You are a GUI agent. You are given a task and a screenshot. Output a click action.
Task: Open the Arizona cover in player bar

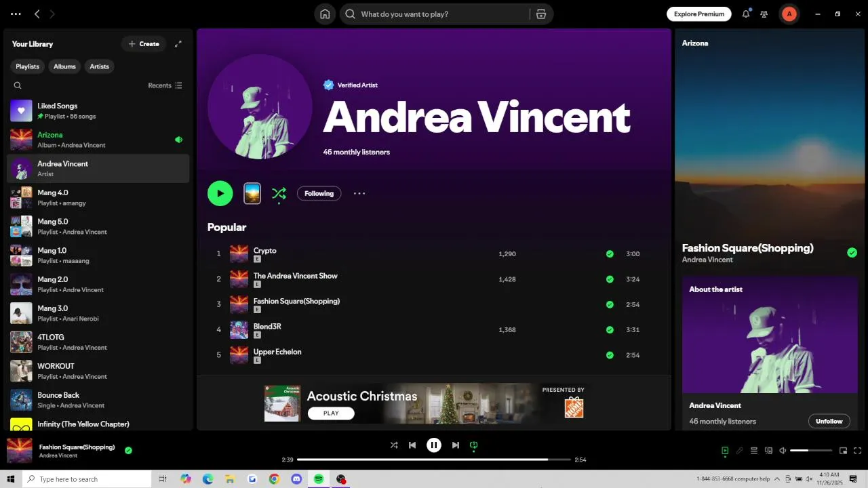tap(20, 451)
